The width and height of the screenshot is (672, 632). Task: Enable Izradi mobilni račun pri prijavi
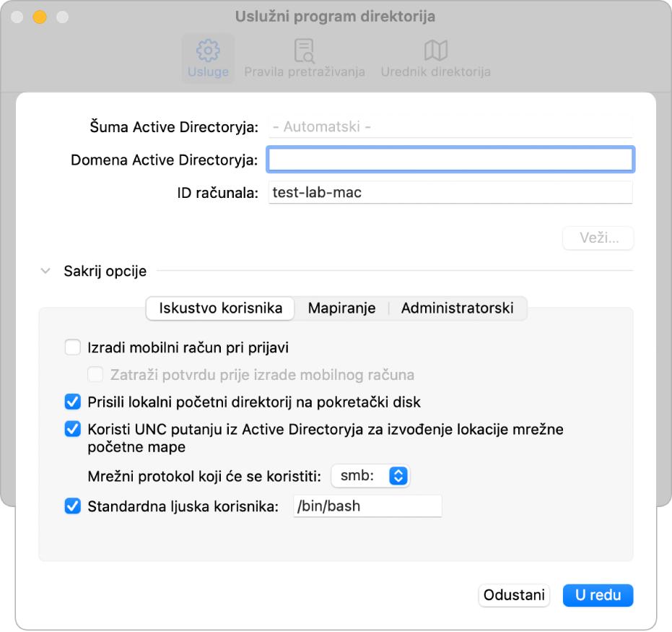[x=72, y=347]
